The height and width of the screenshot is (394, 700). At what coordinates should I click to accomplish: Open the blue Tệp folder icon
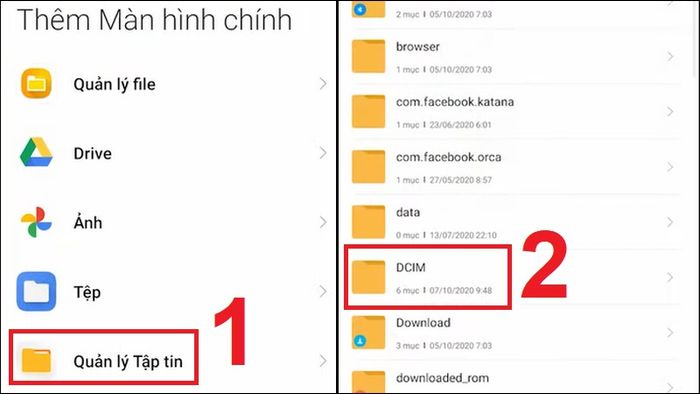point(36,291)
